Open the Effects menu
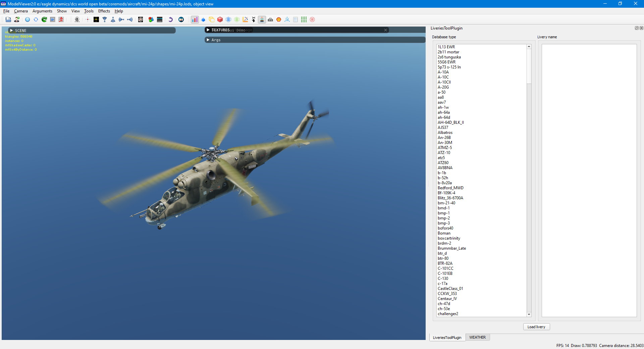The width and height of the screenshot is (644, 349). click(x=104, y=11)
